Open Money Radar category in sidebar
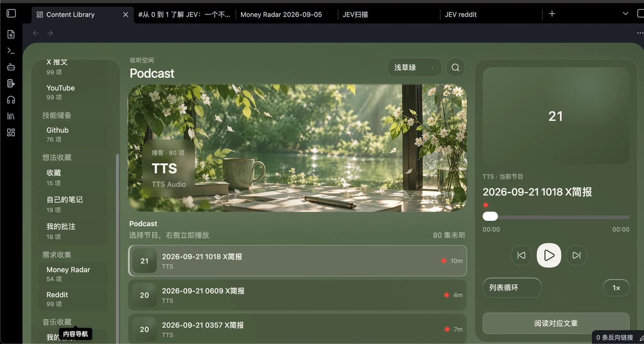The image size is (644, 344). click(x=73, y=274)
